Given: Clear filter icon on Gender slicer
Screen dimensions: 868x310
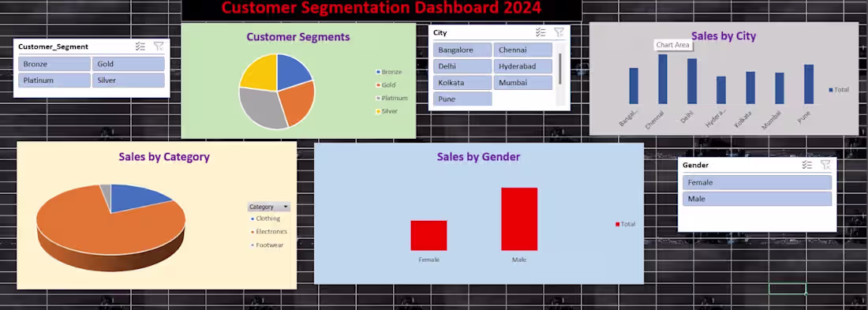Looking at the screenshot, I should (825, 165).
